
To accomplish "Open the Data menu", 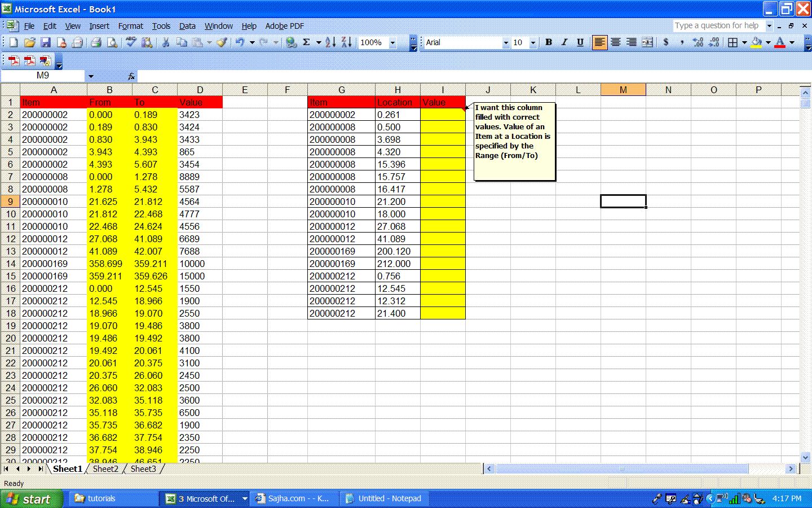I will [187, 26].
